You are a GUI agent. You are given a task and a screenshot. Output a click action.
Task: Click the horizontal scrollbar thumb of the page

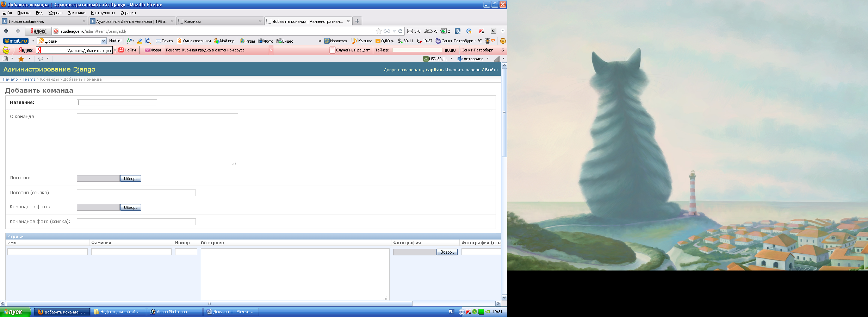[x=209, y=304]
